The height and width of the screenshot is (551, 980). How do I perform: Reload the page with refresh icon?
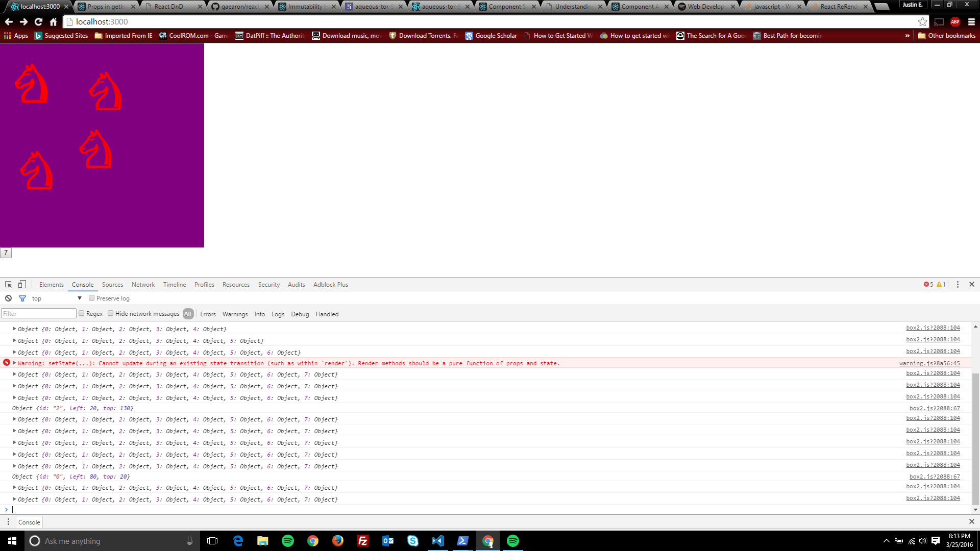coord(38,22)
